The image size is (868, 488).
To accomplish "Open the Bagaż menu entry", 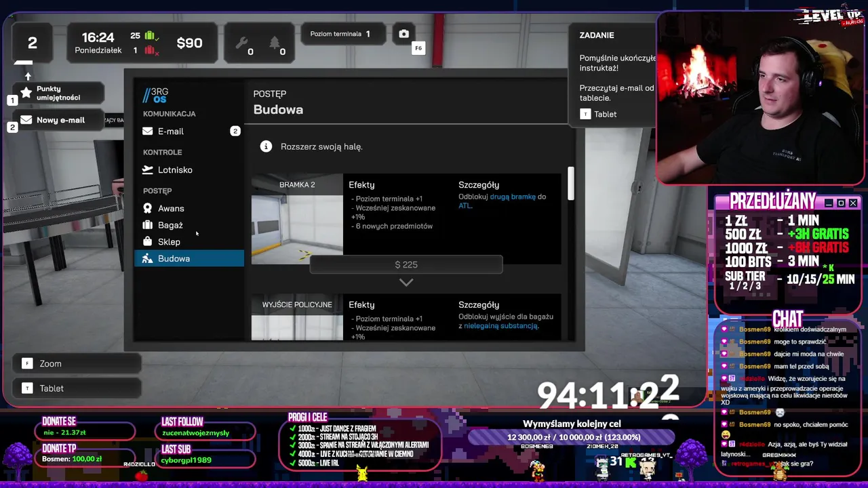I will [x=189, y=225].
